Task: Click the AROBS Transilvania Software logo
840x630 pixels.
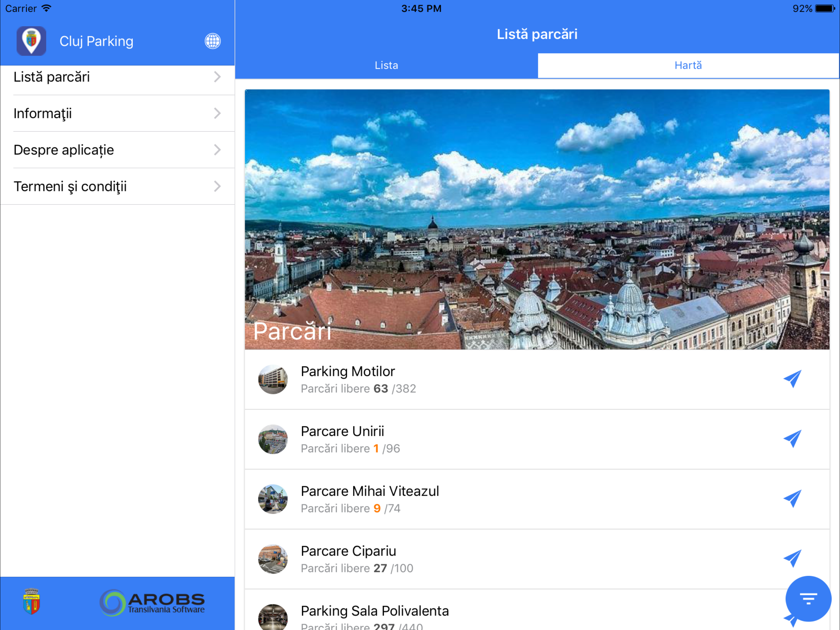Action: click(x=152, y=603)
